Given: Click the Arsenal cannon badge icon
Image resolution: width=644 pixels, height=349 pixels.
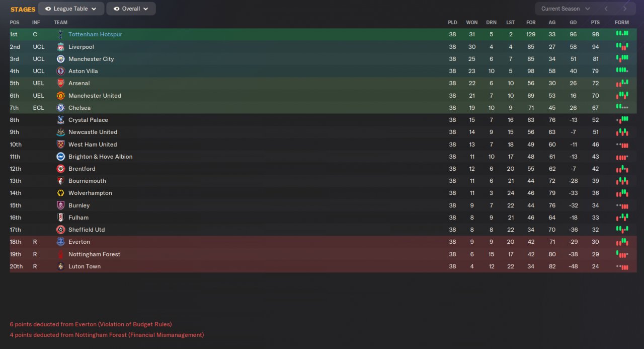Looking at the screenshot, I should coord(60,83).
